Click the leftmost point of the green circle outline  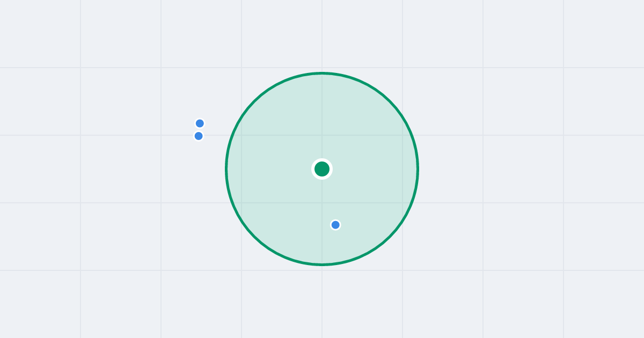[226, 169]
